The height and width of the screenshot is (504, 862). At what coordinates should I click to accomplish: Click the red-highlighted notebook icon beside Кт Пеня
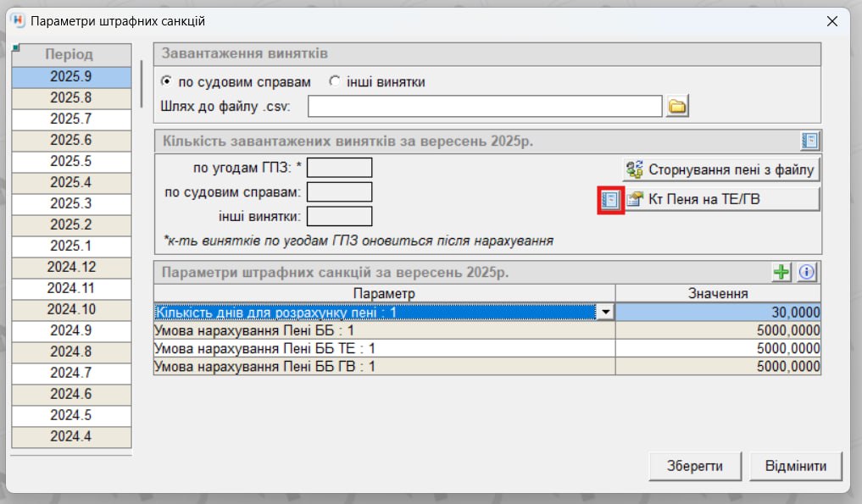coord(610,200)
